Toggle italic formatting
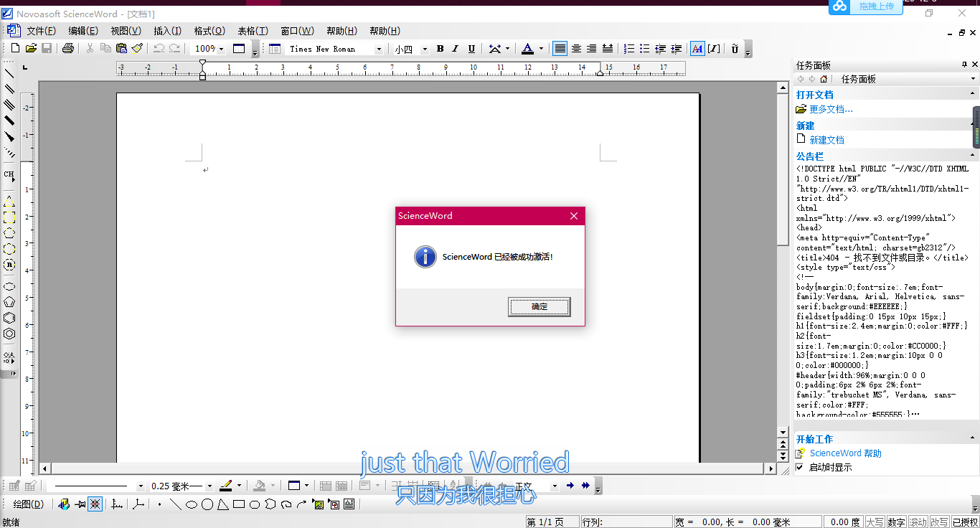The height and width of the screenshot is (528, 980). [x=456, y=49]
